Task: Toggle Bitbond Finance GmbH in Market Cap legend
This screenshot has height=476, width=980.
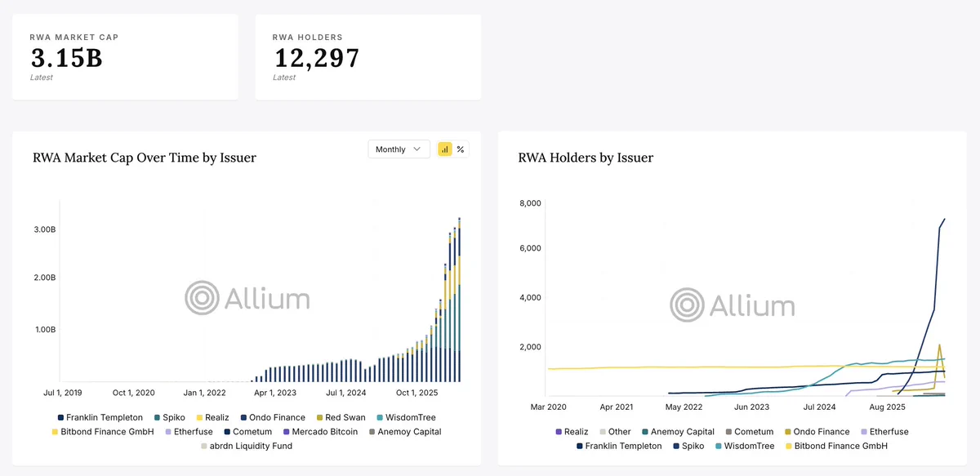Action: [103, 432]
